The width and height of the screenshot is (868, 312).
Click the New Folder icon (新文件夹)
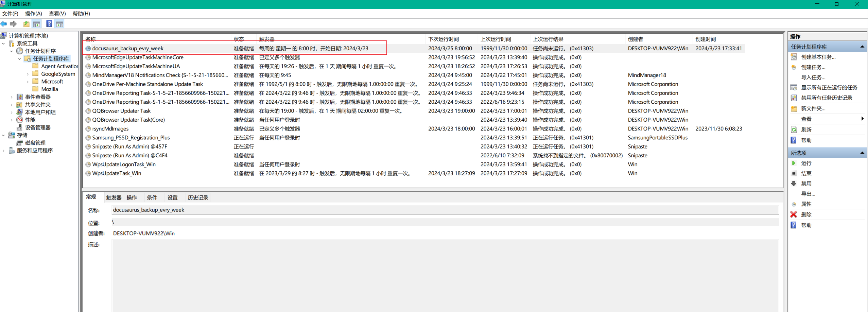794,108
